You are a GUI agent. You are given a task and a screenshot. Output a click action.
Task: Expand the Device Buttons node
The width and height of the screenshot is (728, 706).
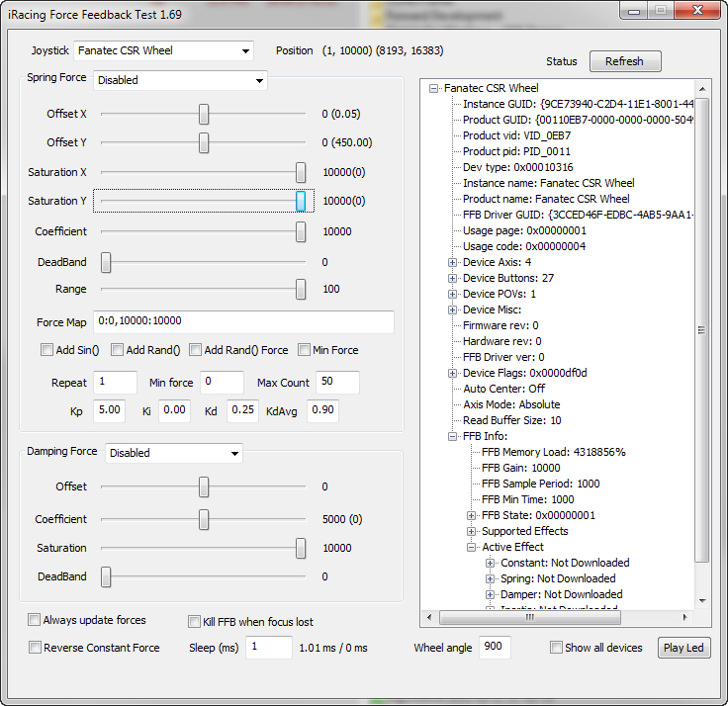coord(453,278)
